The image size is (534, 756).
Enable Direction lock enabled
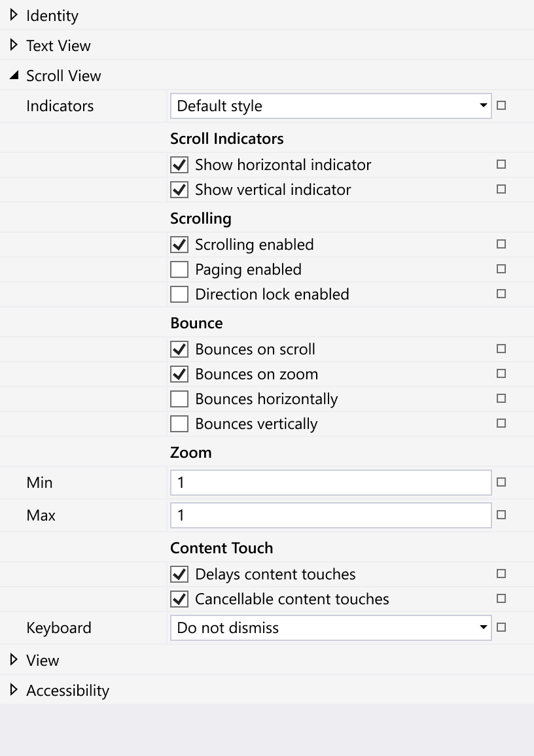179,294
